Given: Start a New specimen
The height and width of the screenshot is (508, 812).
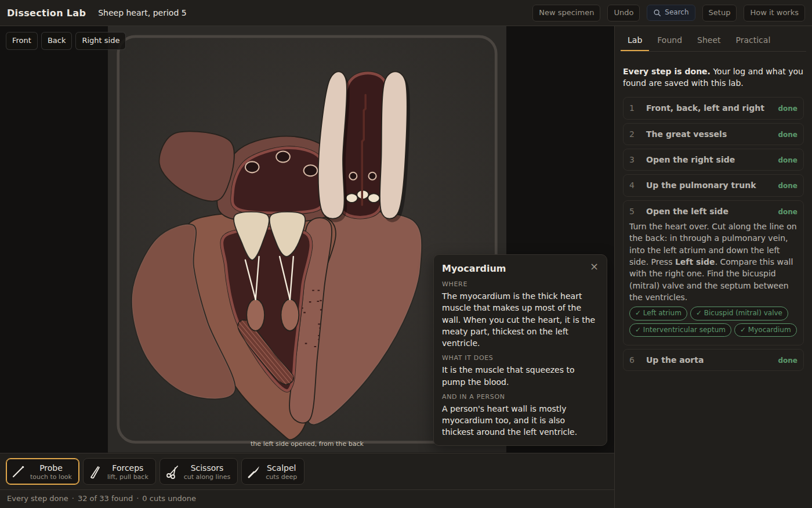Looking at the screenshot, I should pos(566,13).
